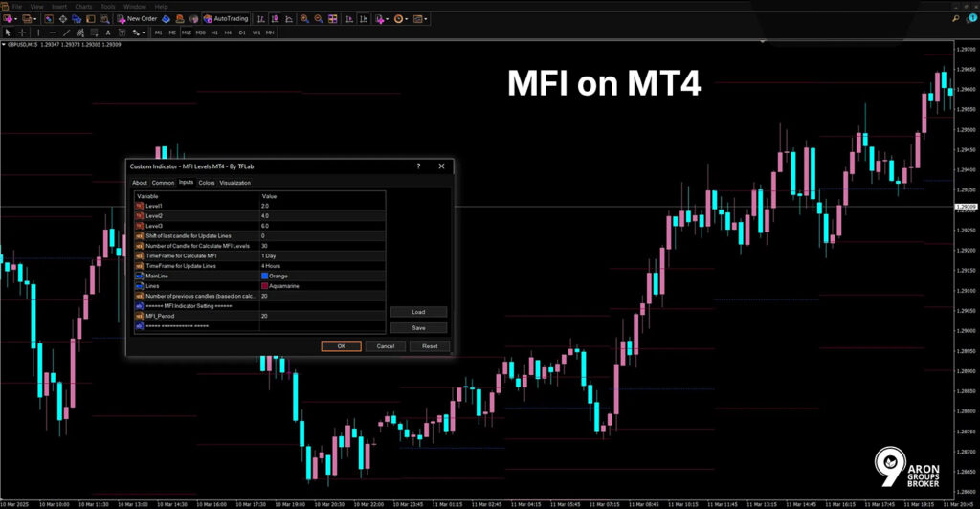Show the Data Window icon

63,19
